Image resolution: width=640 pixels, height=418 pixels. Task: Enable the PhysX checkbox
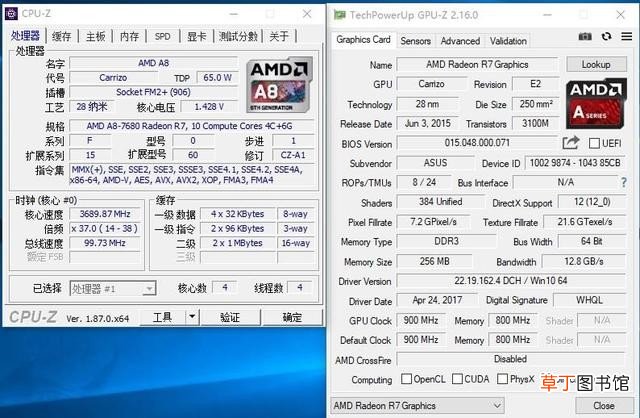pos(502,379)
